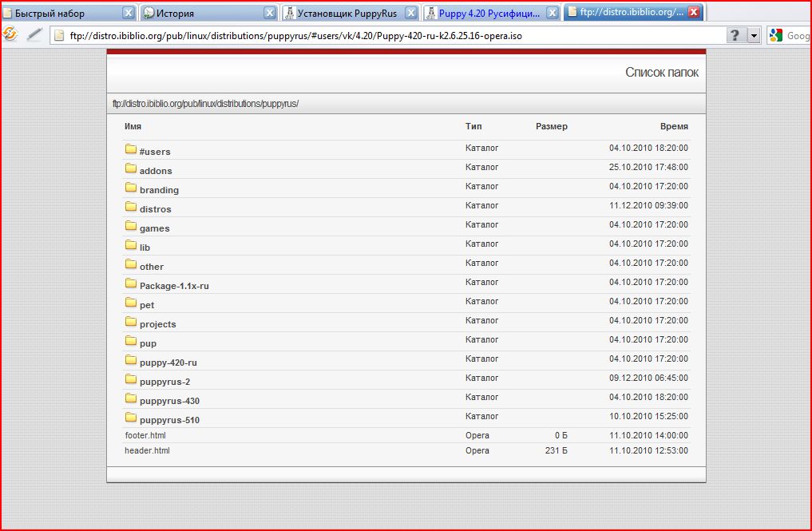Click the Google search engine icon
The image size is (812, 531).
tap(776, 35)
